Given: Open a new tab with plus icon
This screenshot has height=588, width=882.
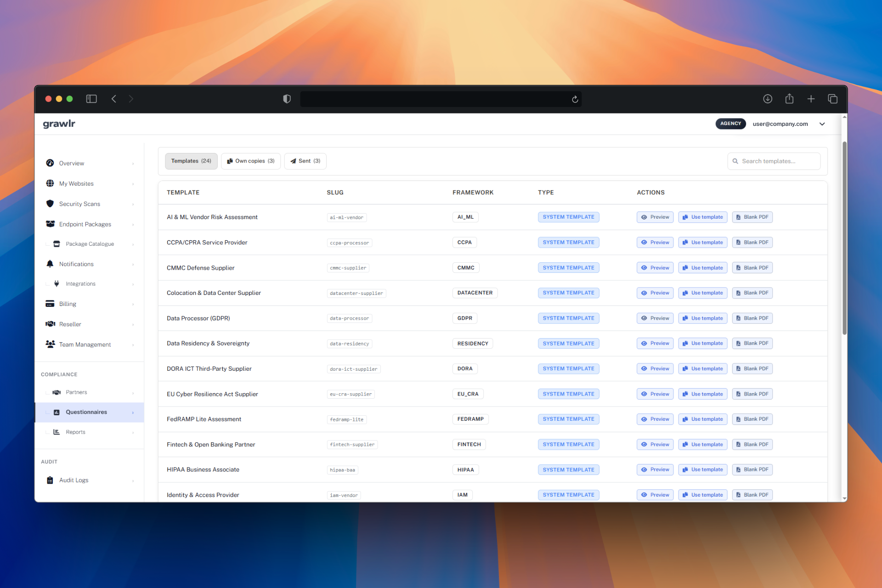Looking at the screenshot, I should pos(811,99).
